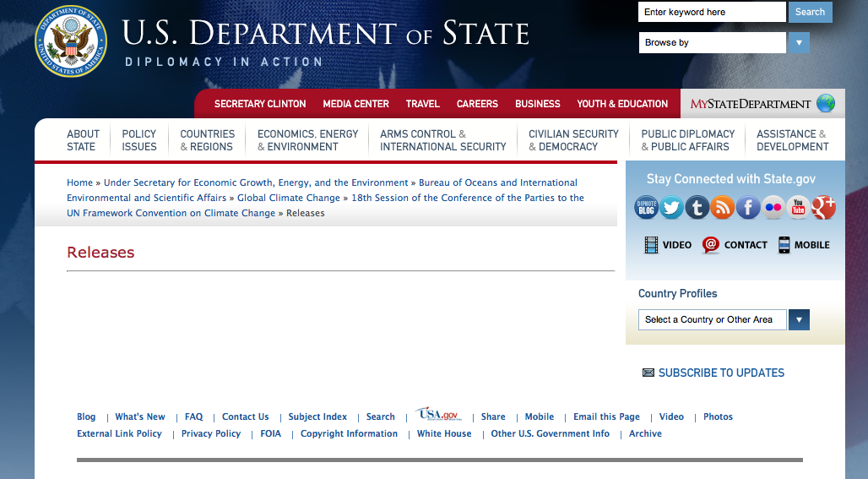Open Arms Control & International Security menu
868x479 pixels.
click(442, 140)
